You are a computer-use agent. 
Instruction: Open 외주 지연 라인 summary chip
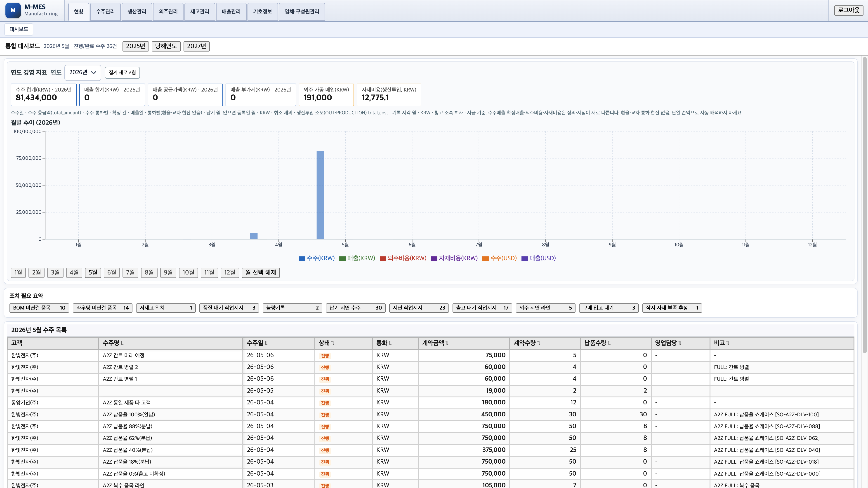coord(545,308)
